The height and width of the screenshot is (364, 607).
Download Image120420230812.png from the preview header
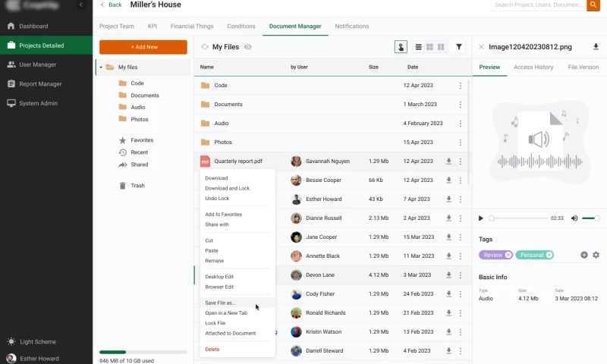pos(596,47)
